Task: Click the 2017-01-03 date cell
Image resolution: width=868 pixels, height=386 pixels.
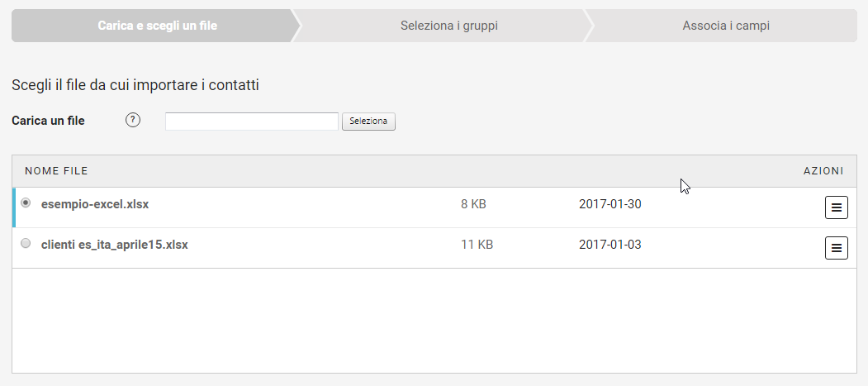Action: (609, 245)
